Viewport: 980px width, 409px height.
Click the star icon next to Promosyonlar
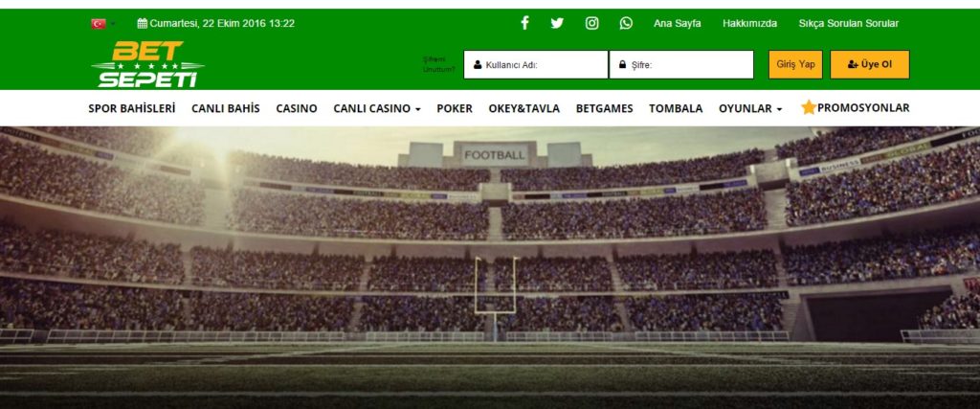tap(809, 107)
